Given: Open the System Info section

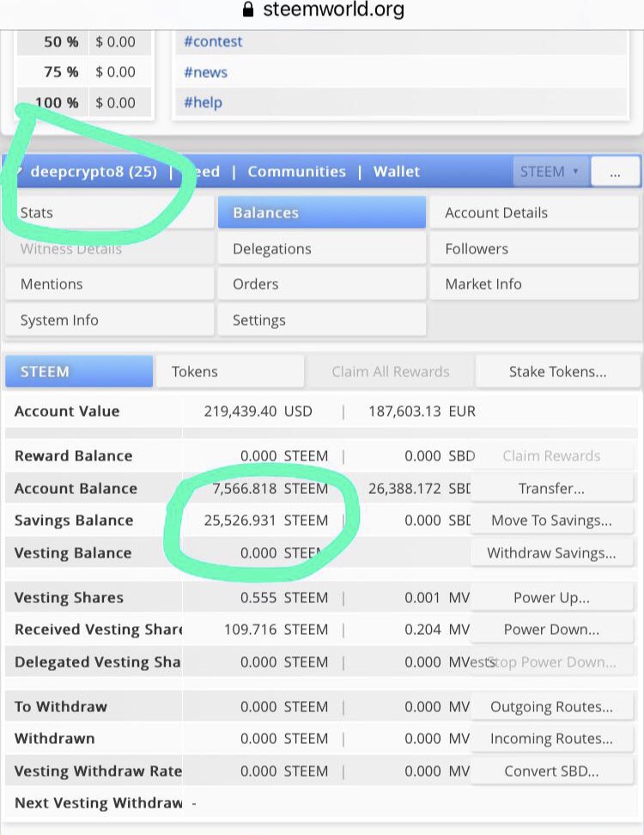Looking at the screenshot, I should point(110,320).
